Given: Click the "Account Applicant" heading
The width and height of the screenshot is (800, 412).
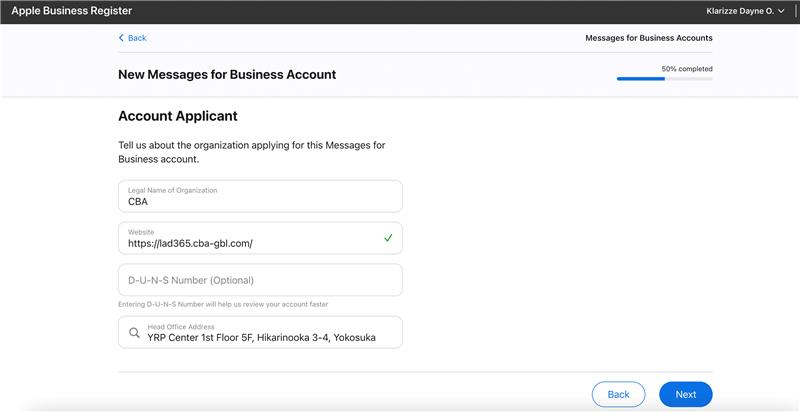Looking at the screenshot, I should coord(178,116).
